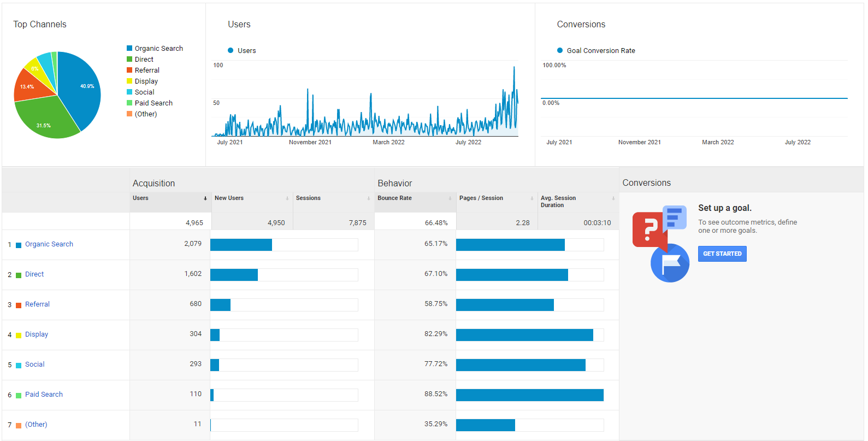Open the Paid Search channel link

(x=44, y=395)
